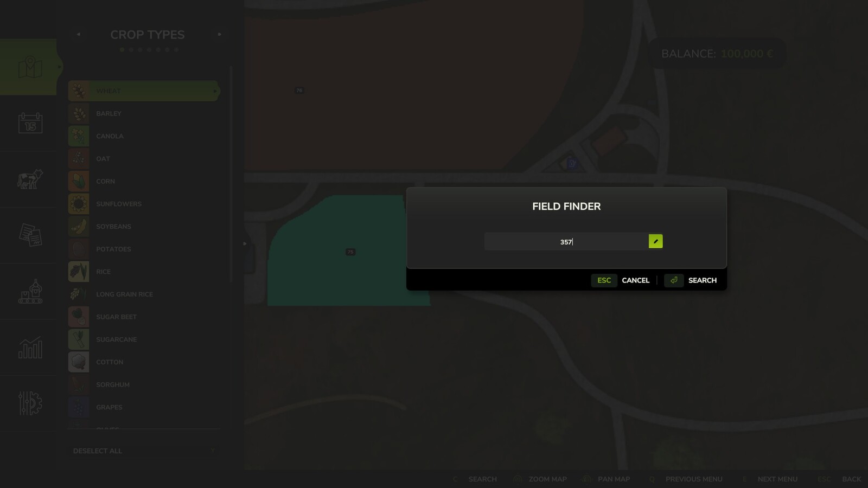Toggle the Wheat crop filter

tap(144, 91)
